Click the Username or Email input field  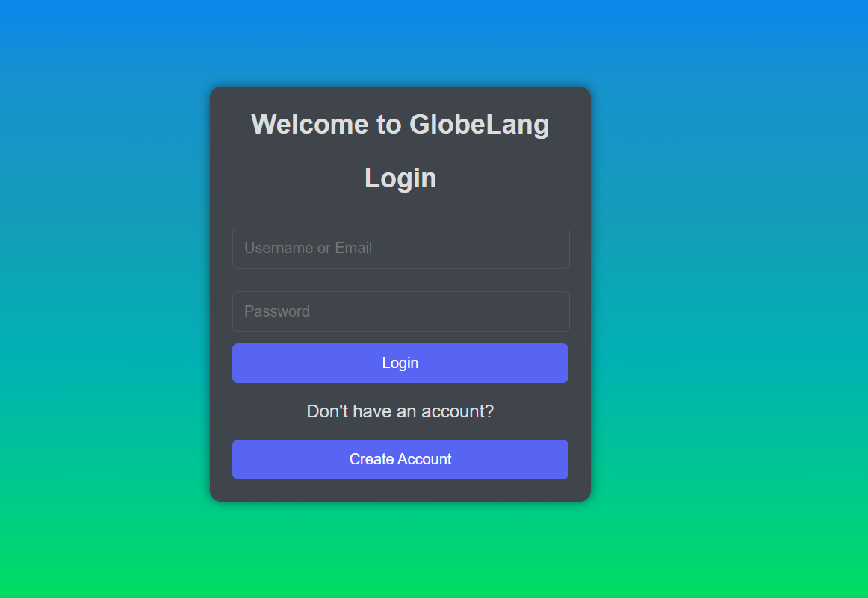[401, 249]
